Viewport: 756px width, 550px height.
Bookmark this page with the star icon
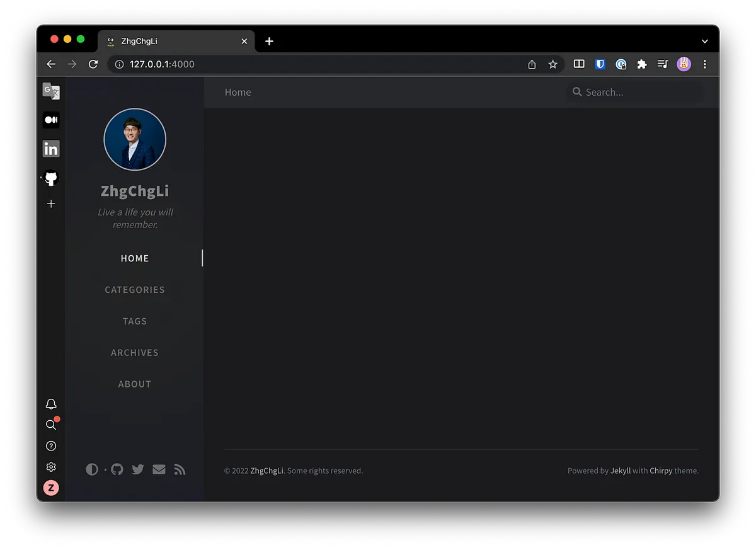pos(553,64)
